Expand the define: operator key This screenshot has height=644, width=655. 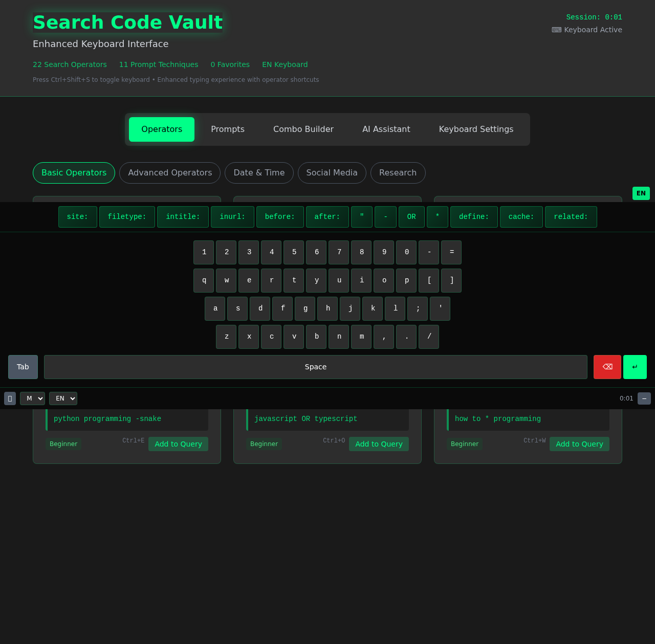tap(473, 217)
